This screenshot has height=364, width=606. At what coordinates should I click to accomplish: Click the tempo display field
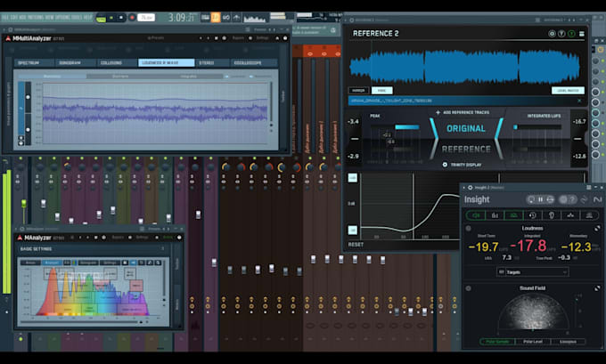(146, 18)
